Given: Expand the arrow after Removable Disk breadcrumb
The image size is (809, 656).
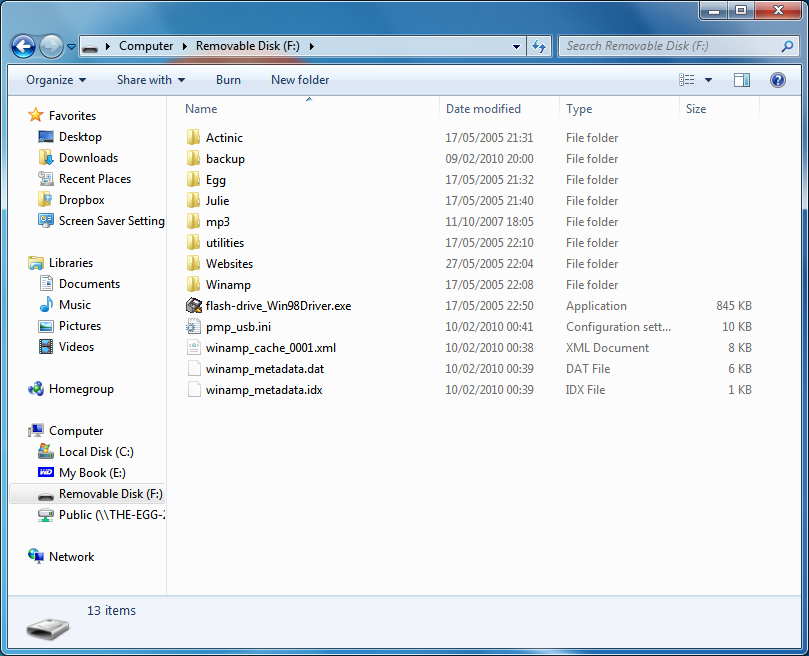Looking at the screenshot, I should pyautogui.click(x=312, y=46).
